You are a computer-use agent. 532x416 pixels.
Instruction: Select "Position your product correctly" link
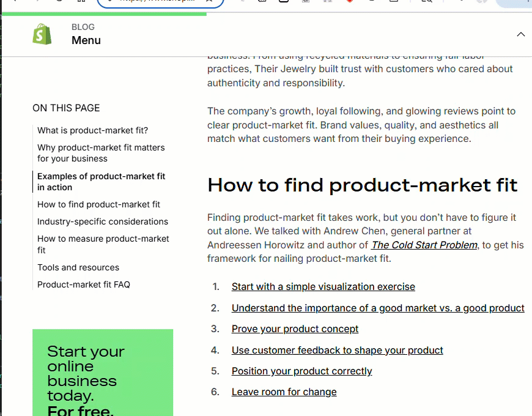coord(301,371)
